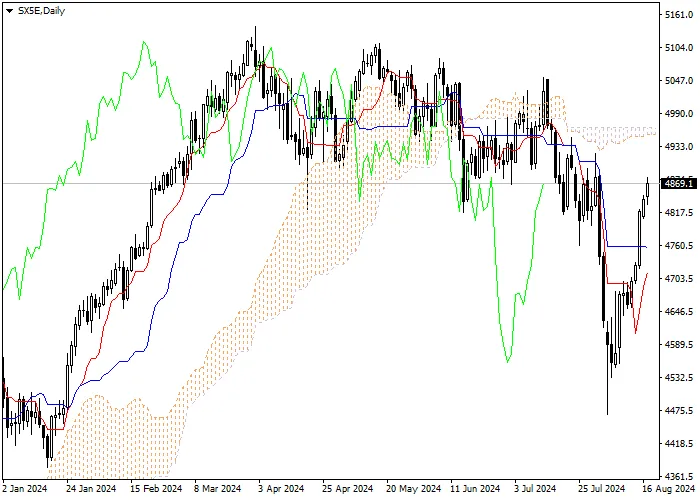
Task: Click the 4817.5 price axis label
Action: pos(679,213)
